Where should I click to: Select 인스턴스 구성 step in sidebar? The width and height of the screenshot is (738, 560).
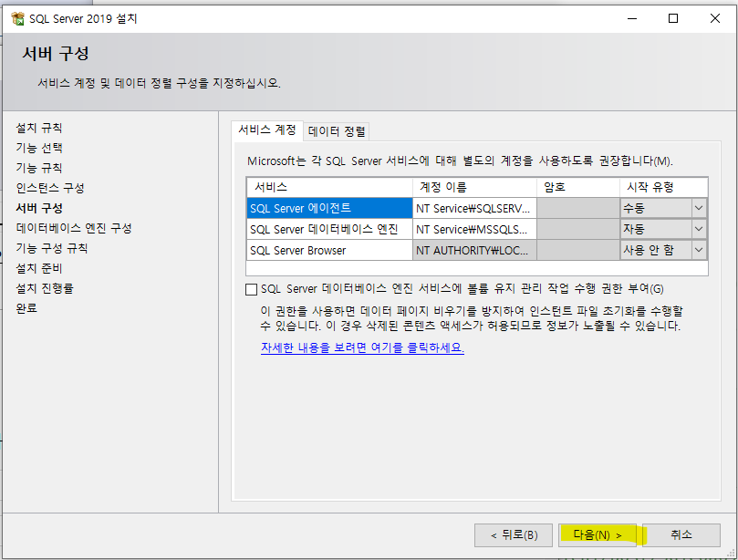tap(50, 188)
